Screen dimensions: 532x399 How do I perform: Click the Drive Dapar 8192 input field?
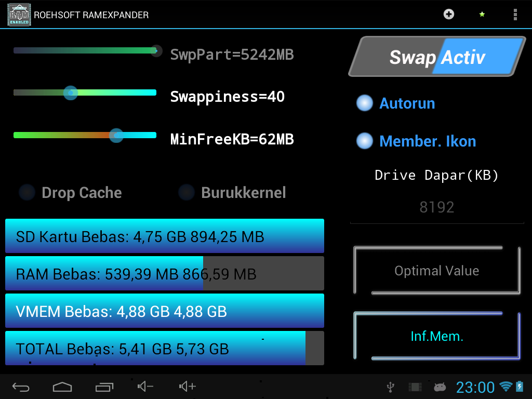point(437,207)
